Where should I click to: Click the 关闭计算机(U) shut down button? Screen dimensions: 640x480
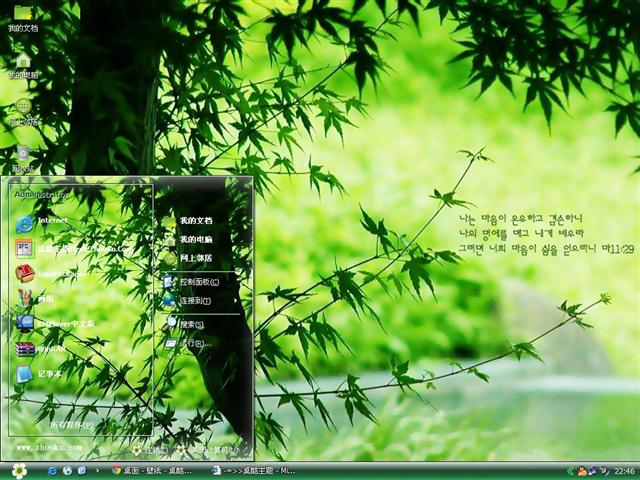point(207,450)
